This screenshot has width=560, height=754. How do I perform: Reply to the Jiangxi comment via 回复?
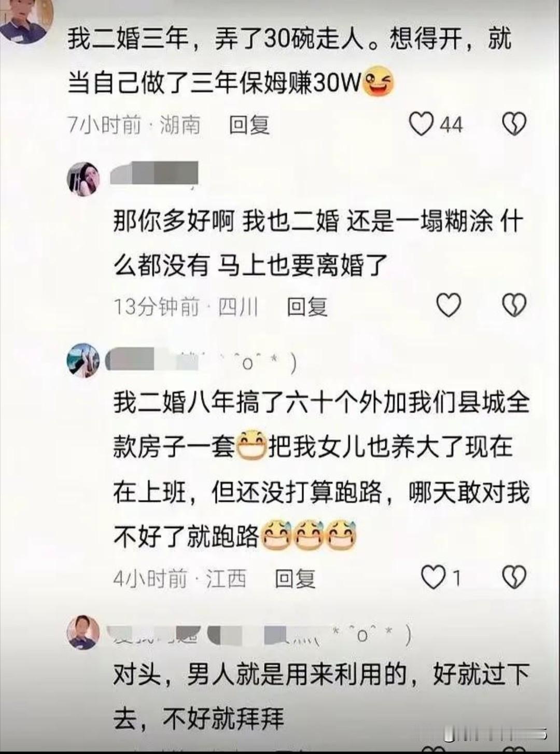point(295,578)
